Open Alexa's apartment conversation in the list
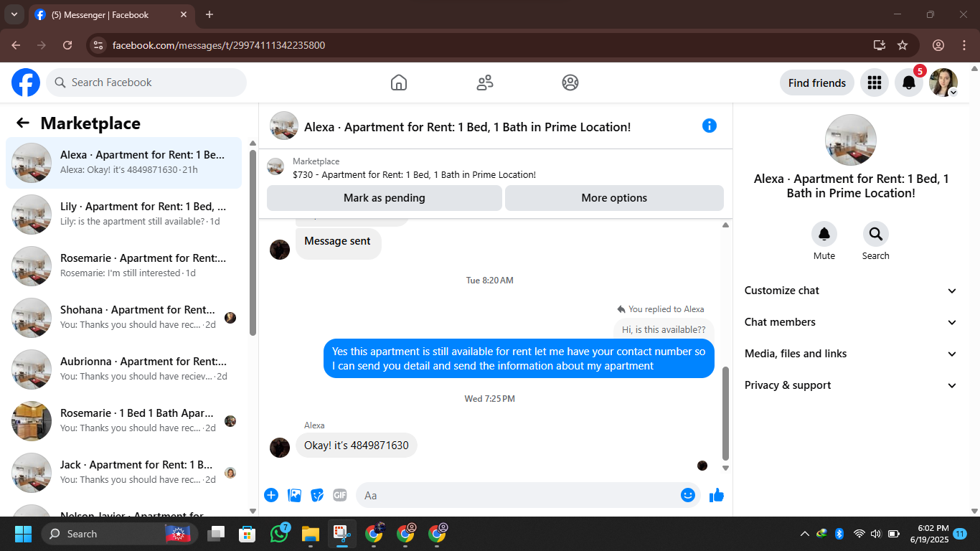 124,163
